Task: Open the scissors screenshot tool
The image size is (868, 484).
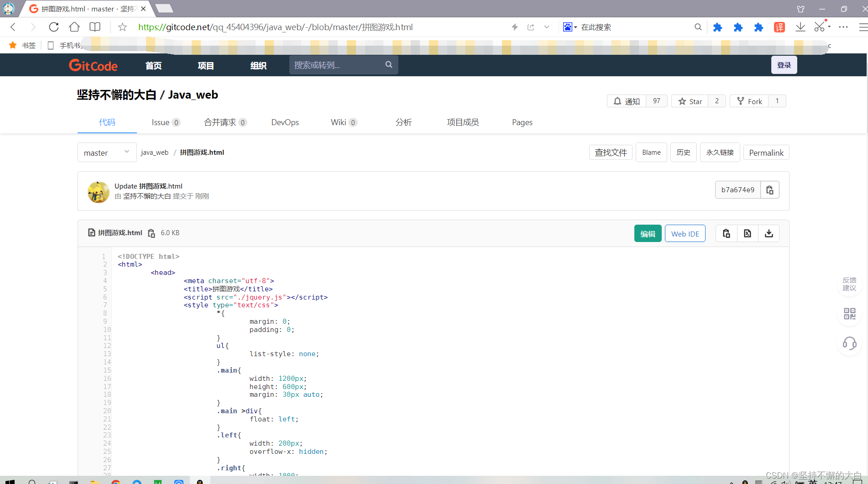Action: pos(820,27)
